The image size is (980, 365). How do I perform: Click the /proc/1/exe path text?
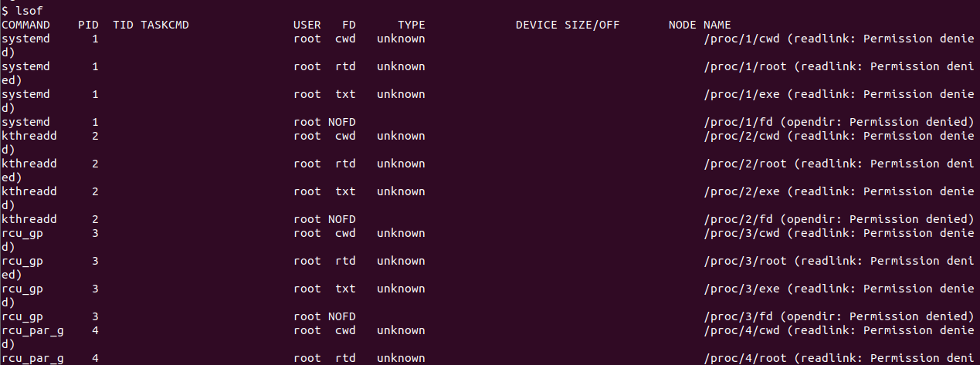tap(741, 94)
